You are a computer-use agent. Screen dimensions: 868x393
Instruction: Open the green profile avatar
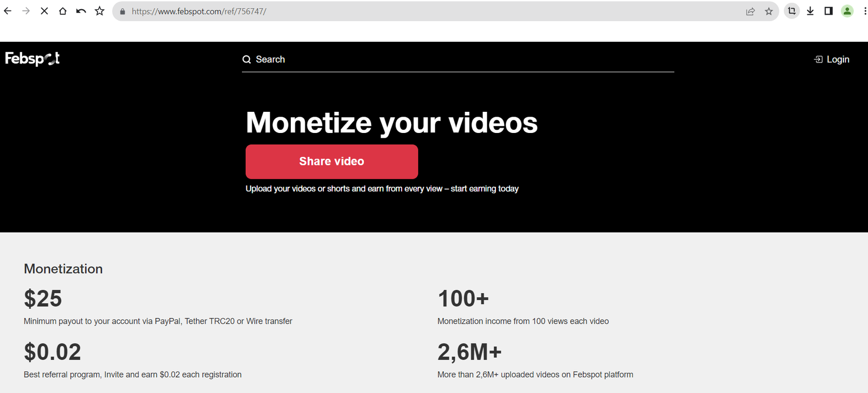click(847, 11)
